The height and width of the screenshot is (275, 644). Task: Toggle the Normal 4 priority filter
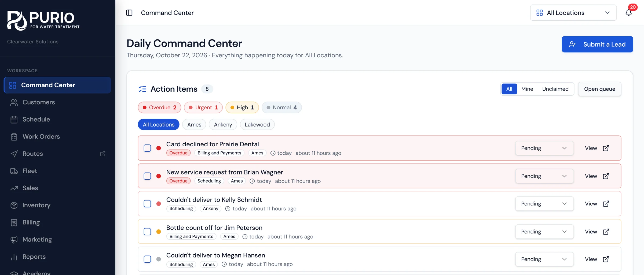coord(281,107)
